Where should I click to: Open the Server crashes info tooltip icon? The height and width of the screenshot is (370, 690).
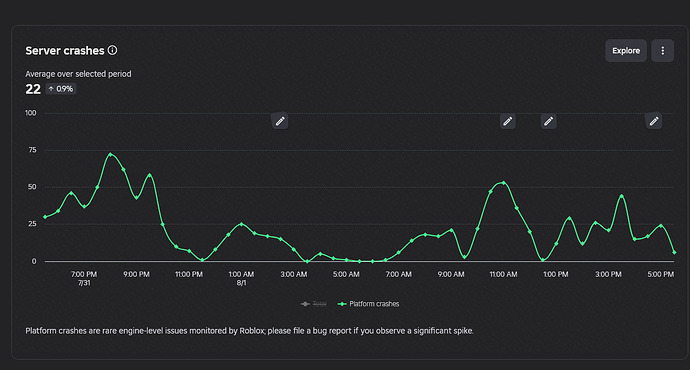(x=113, y=50)
